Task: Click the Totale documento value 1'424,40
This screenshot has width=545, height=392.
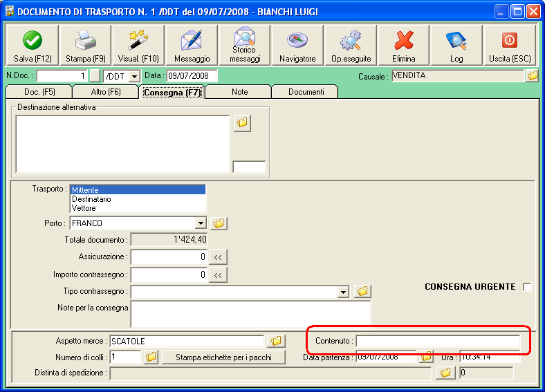Action: coord(169,239)
